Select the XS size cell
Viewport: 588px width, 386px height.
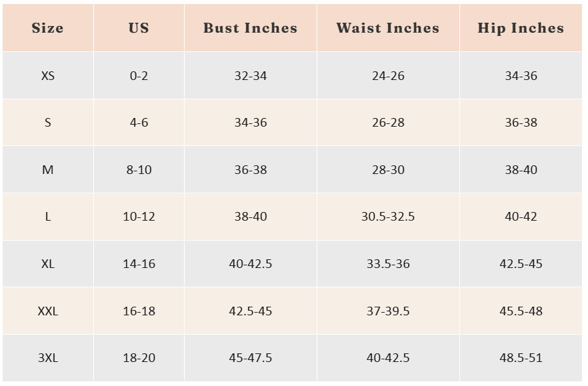pos(47,76)
